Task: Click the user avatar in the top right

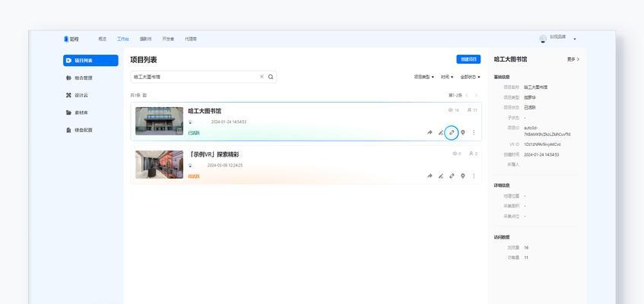Action: coord(543,39)
